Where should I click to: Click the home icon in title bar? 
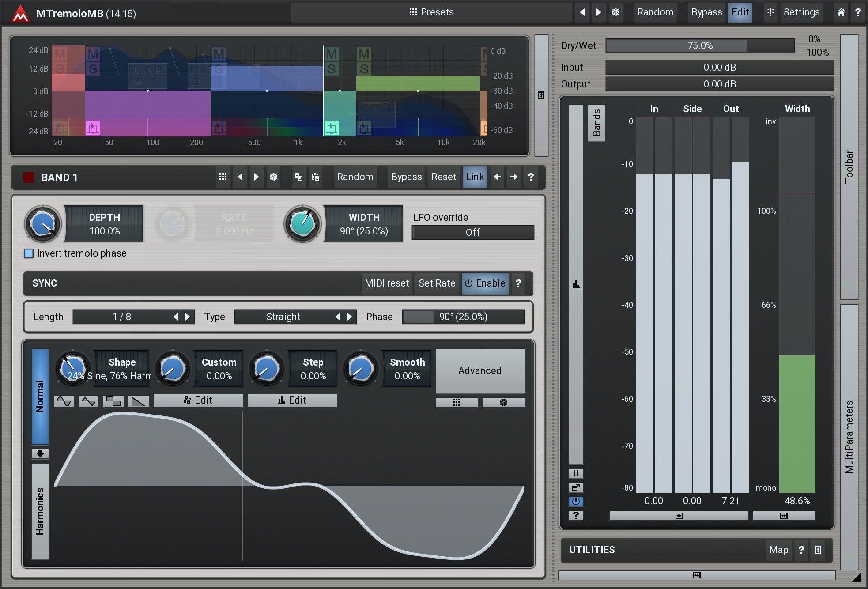click(841, 12)
